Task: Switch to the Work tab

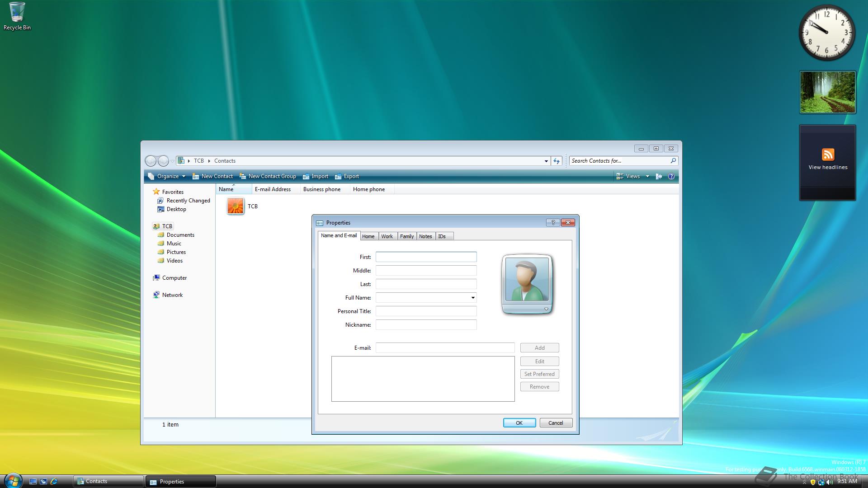Action: [387, 236]
